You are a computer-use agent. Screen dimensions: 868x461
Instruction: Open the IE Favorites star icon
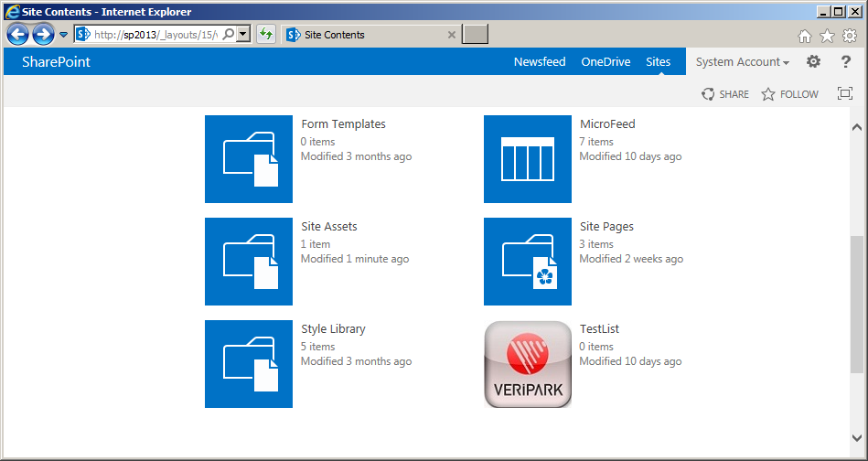pyautogui.click(x=827, y=37)
